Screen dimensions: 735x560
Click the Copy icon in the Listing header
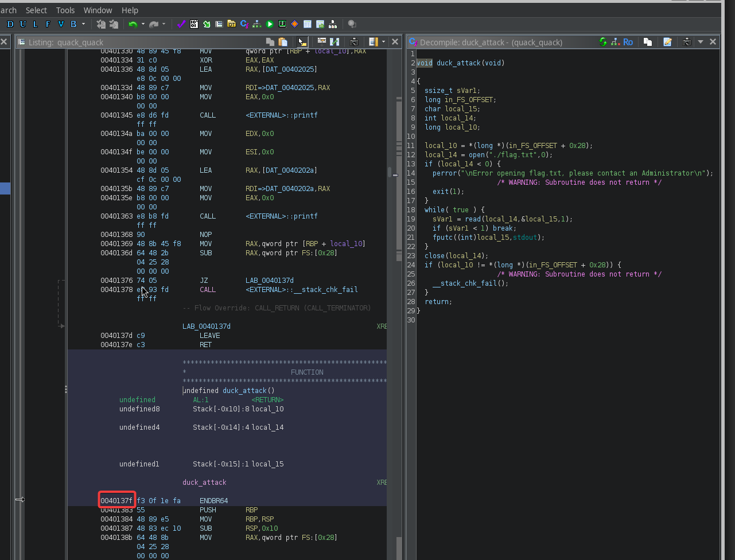[x=270, y=42]
